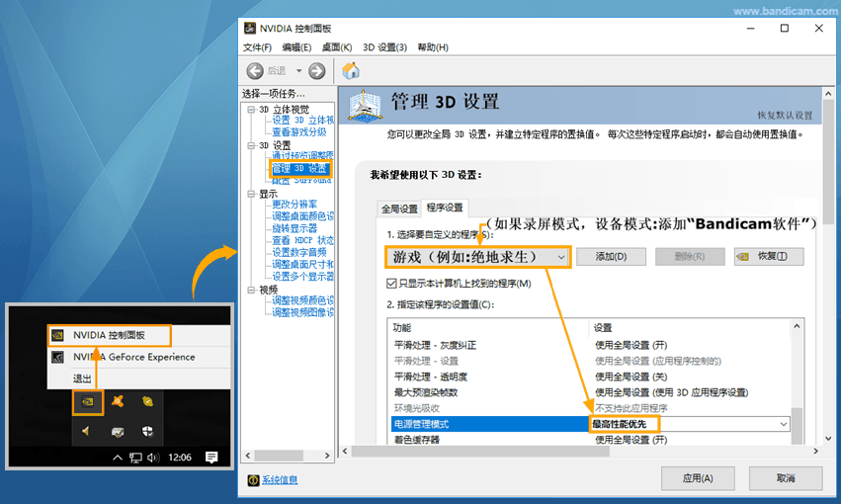Collapse the 3D 立体视觉 tree node
841x504 pixels.
click(251, 110)
